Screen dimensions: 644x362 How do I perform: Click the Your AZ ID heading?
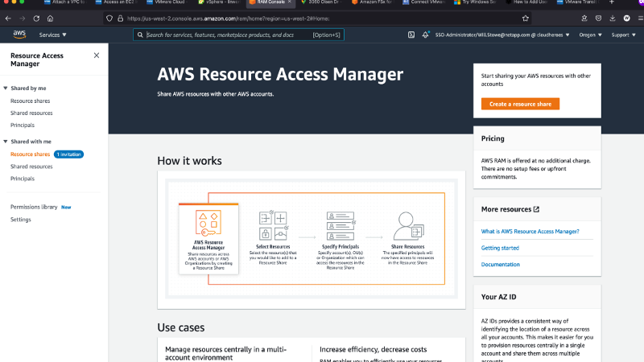click(498, 297)
